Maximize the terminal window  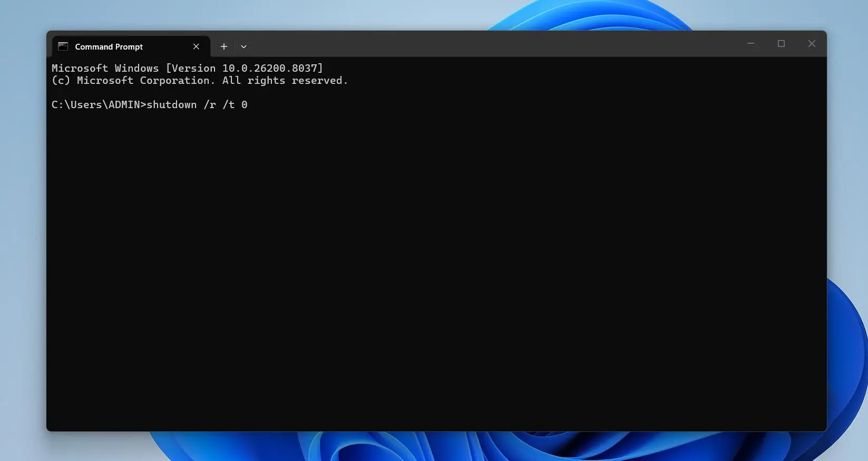coord(781,44)
